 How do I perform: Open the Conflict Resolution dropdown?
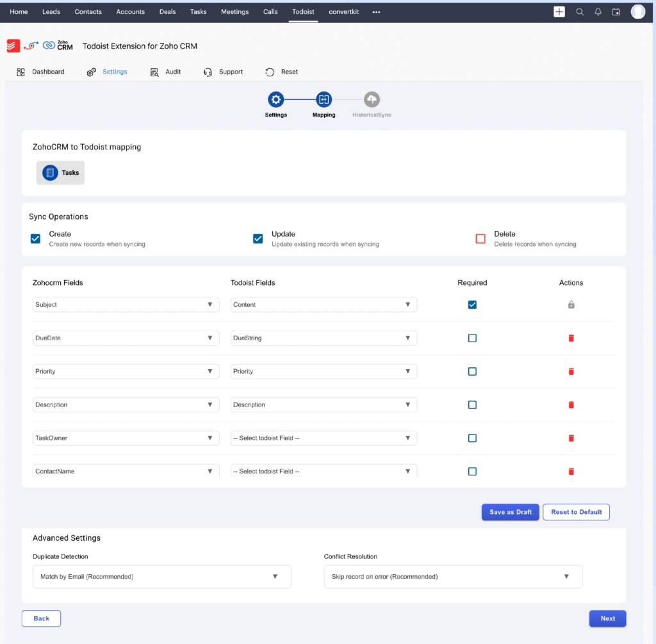tap(453, 577)
